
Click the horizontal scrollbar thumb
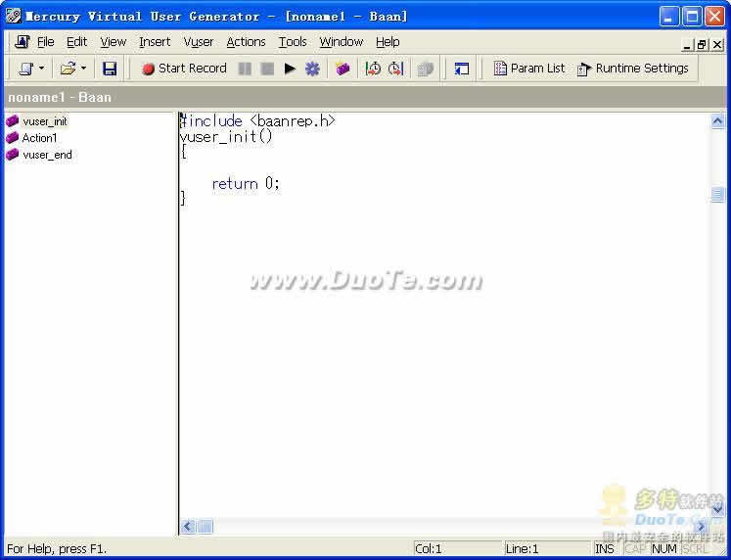coord(206,527)
